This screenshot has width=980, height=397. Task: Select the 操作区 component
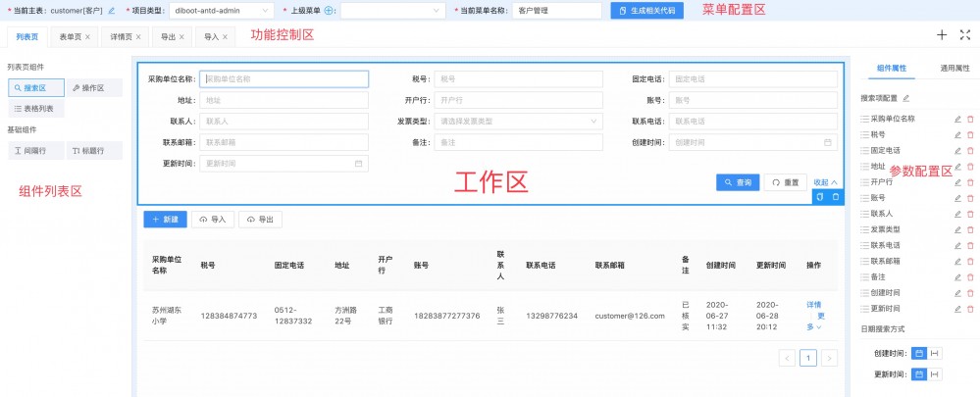click(x=94, y=88)
